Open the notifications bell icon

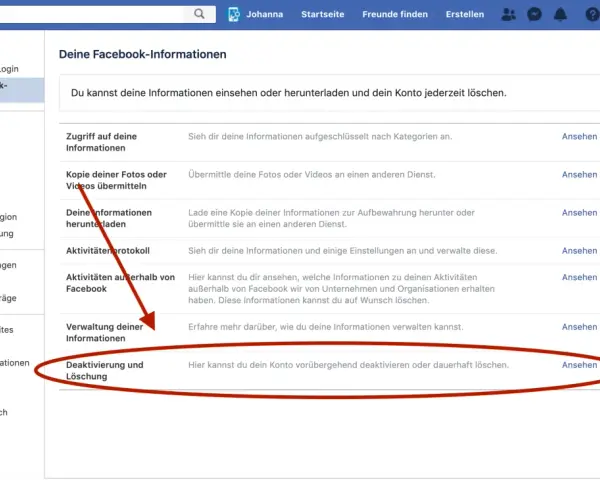[560, 15]
